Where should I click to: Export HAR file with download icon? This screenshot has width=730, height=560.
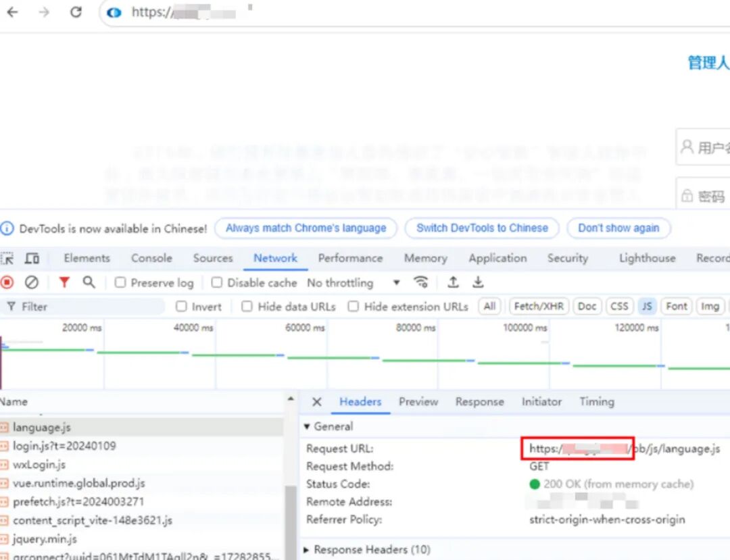(478, 282)
